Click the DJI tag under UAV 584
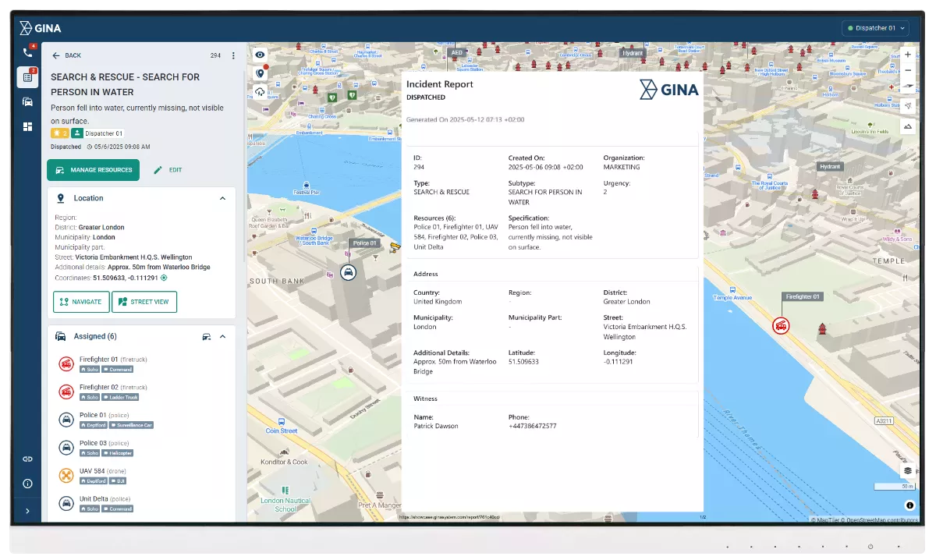The image size is (936, 560). [118, 481]
